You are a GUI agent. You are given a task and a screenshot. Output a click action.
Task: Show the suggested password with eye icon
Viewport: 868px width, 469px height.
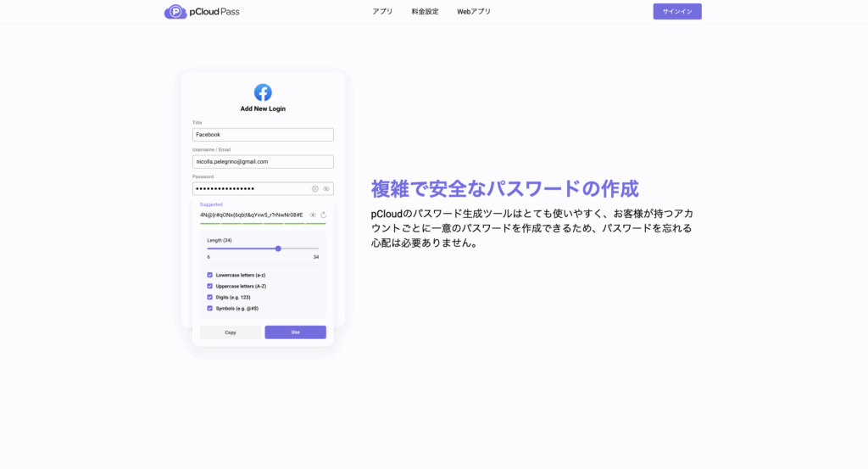coord(313,215)
